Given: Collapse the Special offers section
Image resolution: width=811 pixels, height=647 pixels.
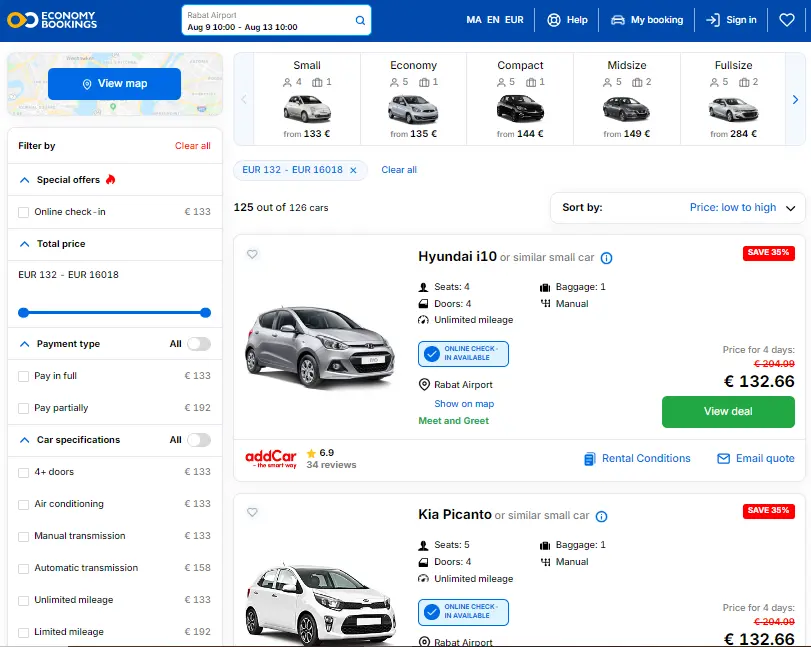Looking at the screenshot, I should pyautogui.click(x=24, y=180).
